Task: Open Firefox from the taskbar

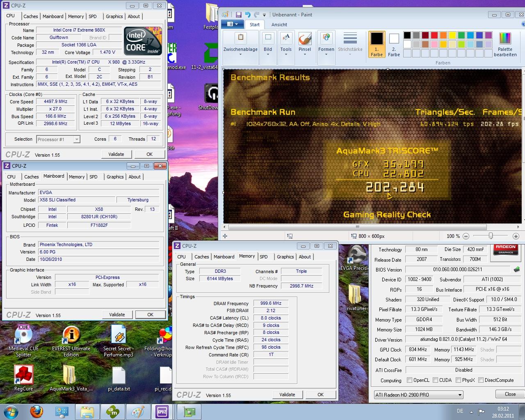Action: (x=37, y=411)
